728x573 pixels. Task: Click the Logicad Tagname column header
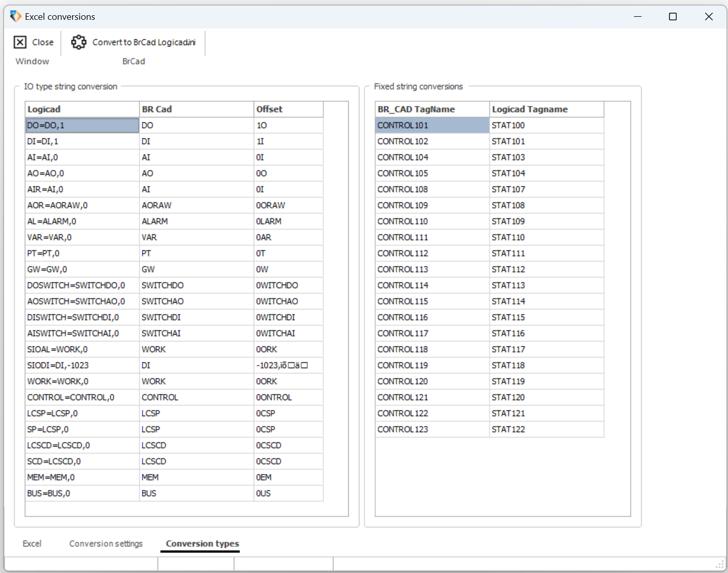click(x=547, y=109)
